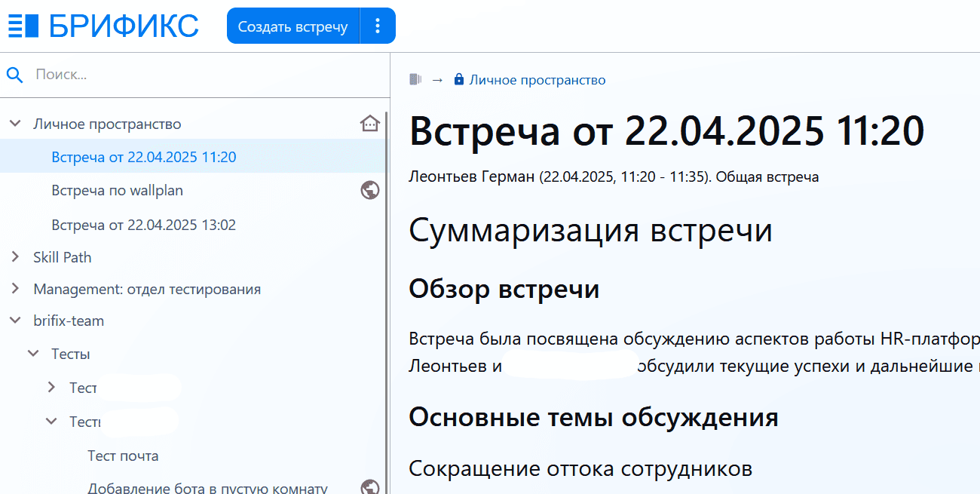The width and height of the screenshot is (980, 494).
Task: Collapse the Личное пространство section
Action: [x=14, y=124]
